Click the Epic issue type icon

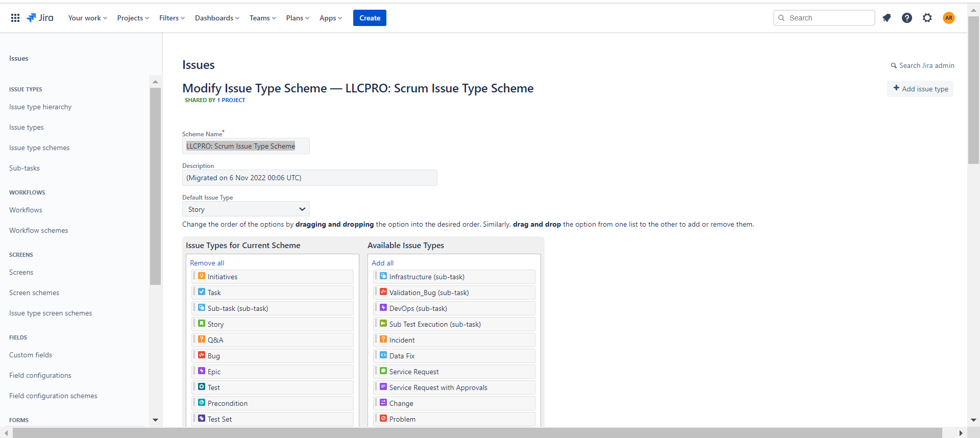pos(202,371)
